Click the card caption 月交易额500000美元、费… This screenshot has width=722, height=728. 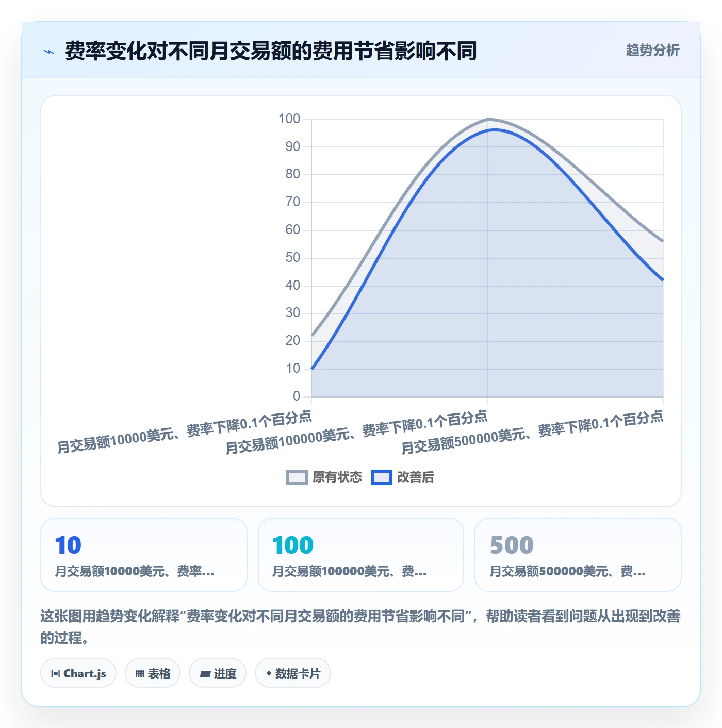pos(567,571)
